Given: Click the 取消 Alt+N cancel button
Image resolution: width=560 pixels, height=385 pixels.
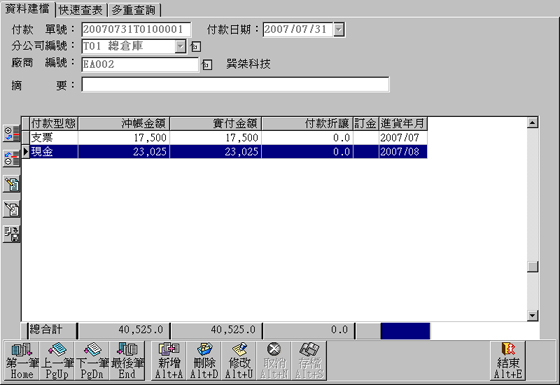Looking at the screenshot, I should (x=274, y=360).
